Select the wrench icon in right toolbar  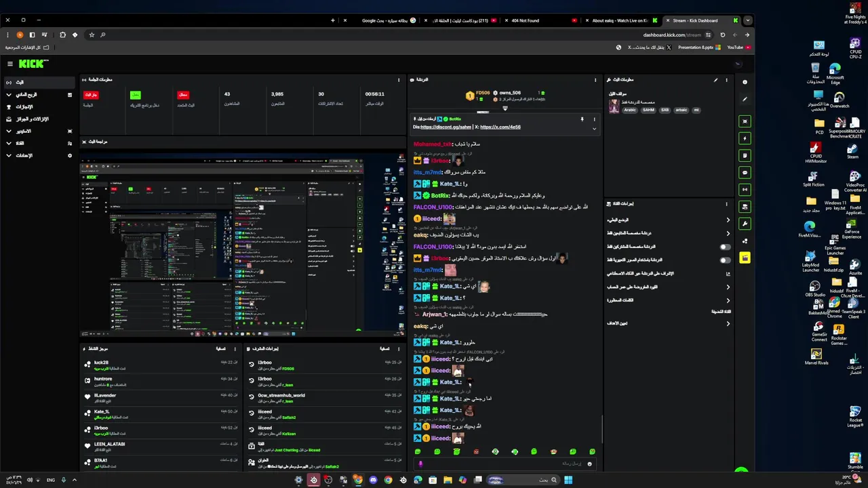(x=745, y=224)
